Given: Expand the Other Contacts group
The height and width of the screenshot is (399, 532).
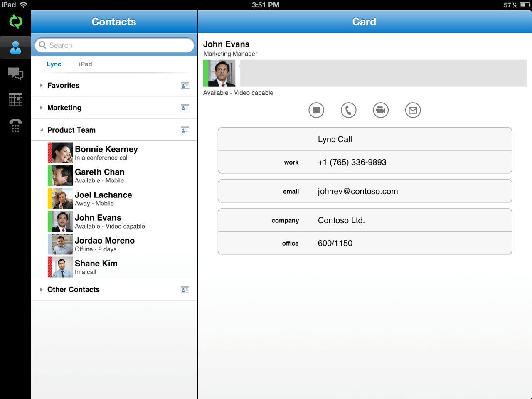Looking at the screenshot, I should pyautogui.click(x=41, y=289).
